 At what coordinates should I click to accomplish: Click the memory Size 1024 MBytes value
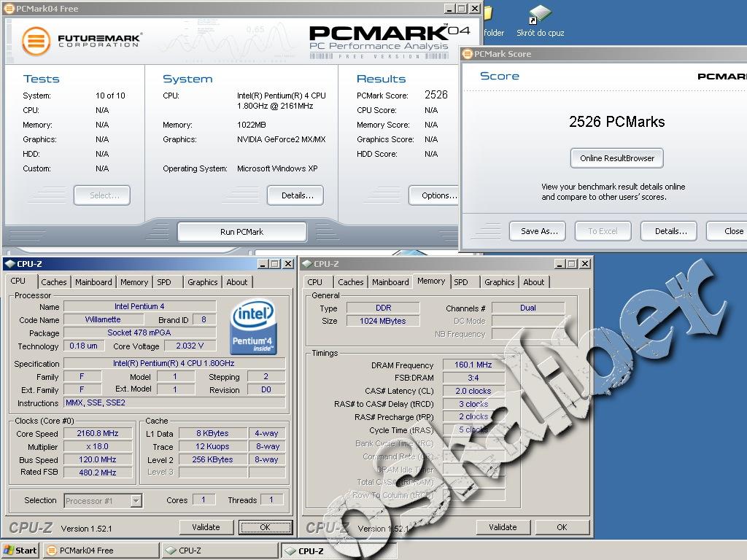pos(383,321)
